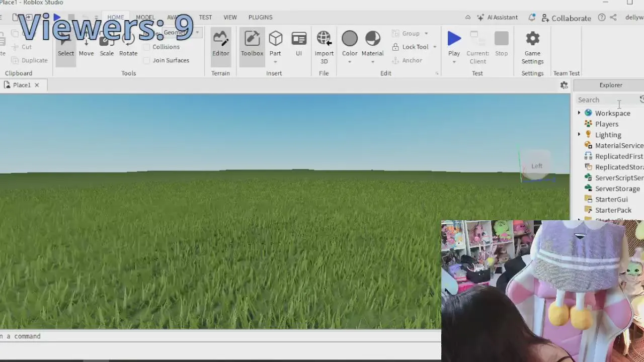Image resolution: width=644 pixels, height=362 pixels.
Task: Expand the Edit group launcher arrow
Action: [x=437, y=74]
